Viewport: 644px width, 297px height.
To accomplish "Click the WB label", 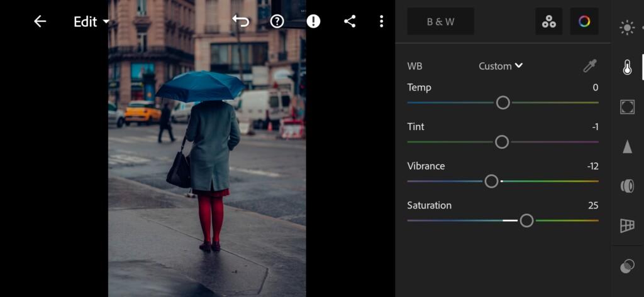I will pyautogui.click(x=414, y=66).
